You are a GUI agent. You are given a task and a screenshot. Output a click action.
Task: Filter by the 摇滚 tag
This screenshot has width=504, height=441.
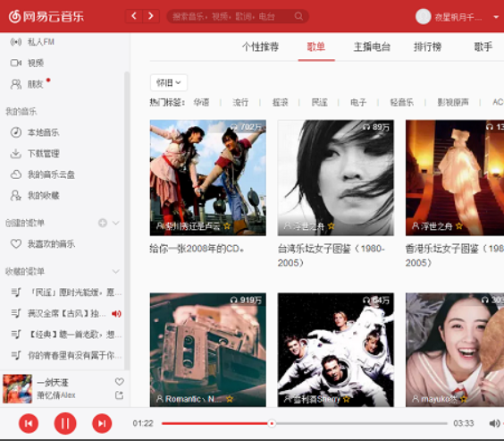(x=280, y=103)
